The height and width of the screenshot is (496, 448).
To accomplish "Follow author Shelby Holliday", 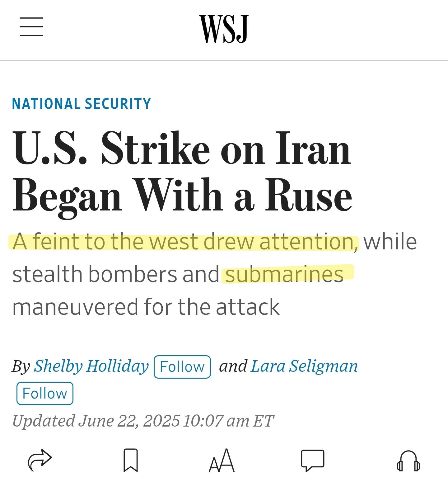I will point(182,367).
